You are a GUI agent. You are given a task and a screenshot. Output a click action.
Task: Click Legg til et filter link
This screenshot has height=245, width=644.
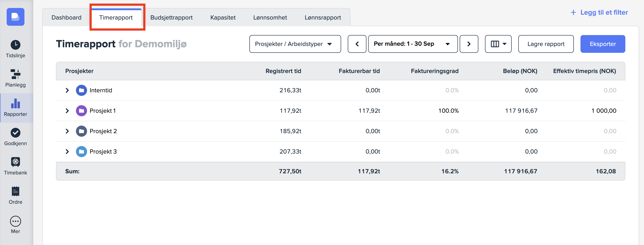[599, 12]
